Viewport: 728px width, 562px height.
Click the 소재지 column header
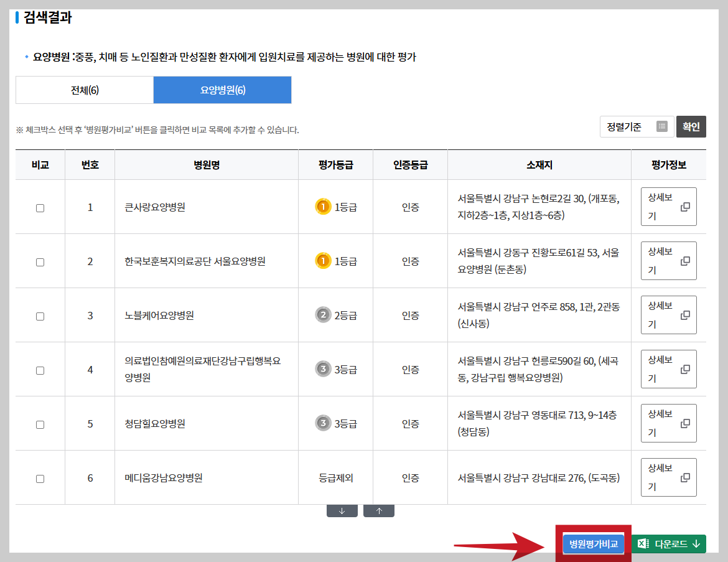point(539,165)
